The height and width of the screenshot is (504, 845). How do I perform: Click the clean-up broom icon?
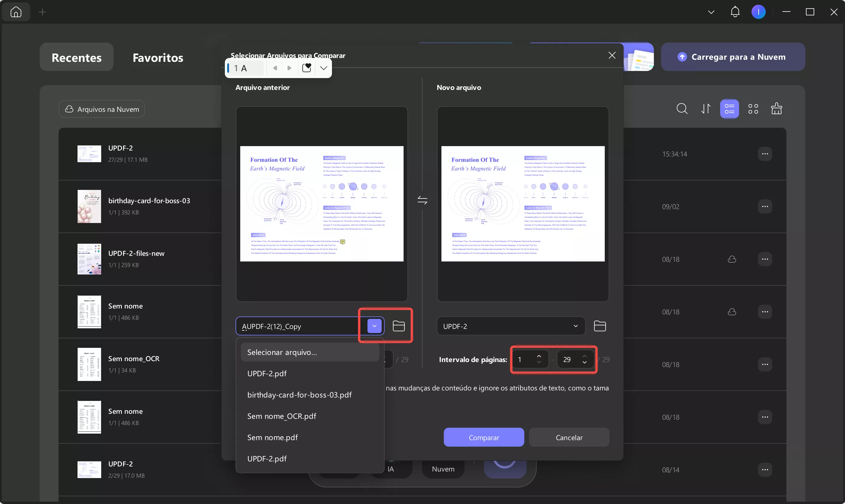776,109
